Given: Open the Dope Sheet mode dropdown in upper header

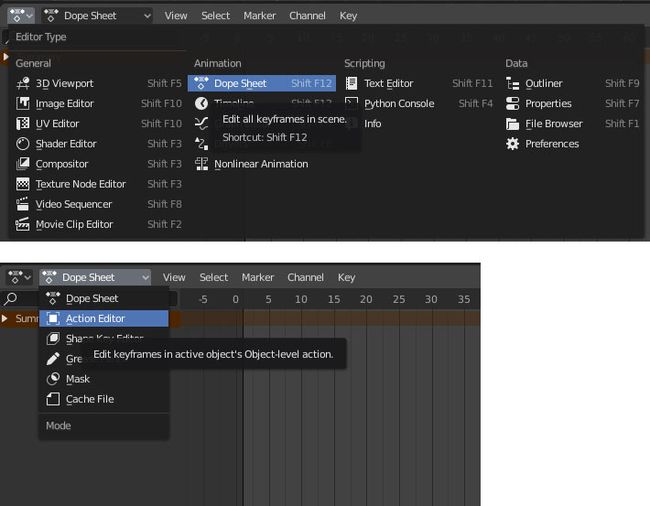Looking at the screenshot, I should [97, 16].
